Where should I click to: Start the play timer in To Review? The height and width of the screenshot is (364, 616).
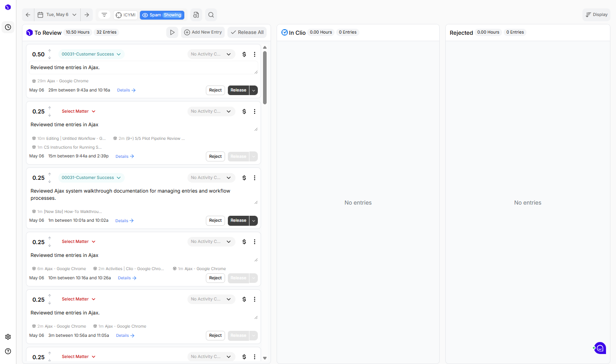pos(172,32)
